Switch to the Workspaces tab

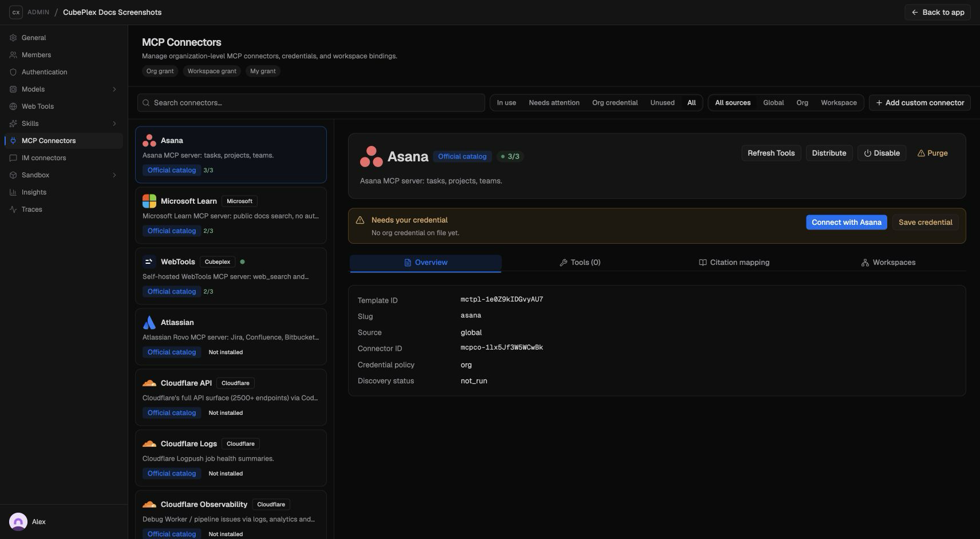[888, 263]
